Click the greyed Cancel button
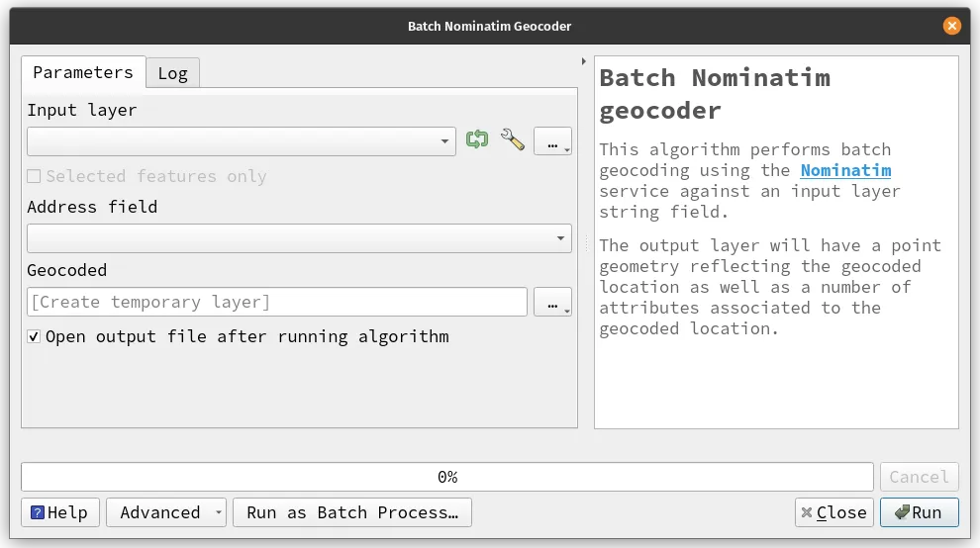The image size is (980, 548). tap(919, 477)
